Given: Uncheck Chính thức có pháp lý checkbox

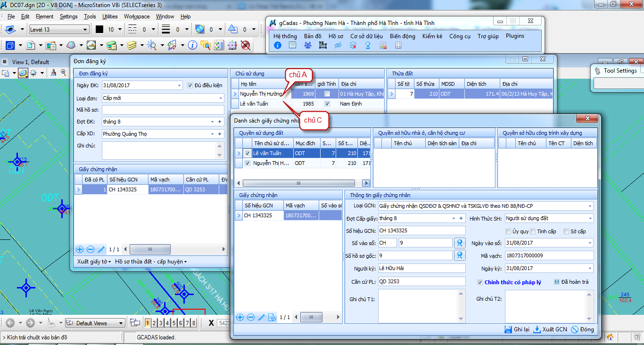Looking at the screenshot, I should pyautogui.click(x=480, y=282).
